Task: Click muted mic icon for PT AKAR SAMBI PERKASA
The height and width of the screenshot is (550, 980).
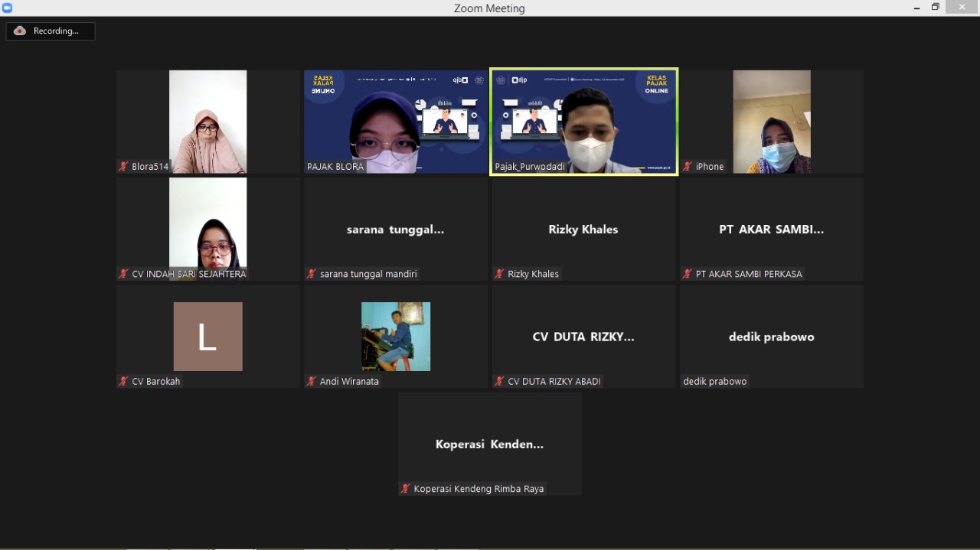Action: 688,274
